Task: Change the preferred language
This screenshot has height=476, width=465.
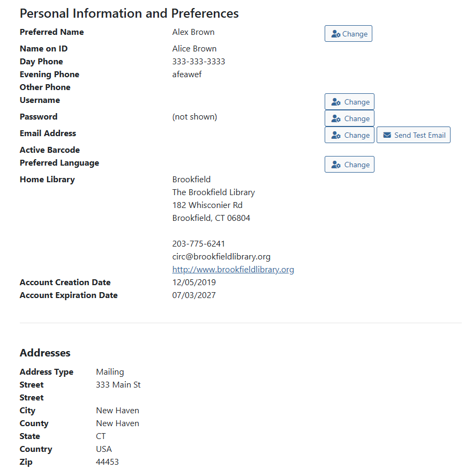Action: [x=349, y=164]
